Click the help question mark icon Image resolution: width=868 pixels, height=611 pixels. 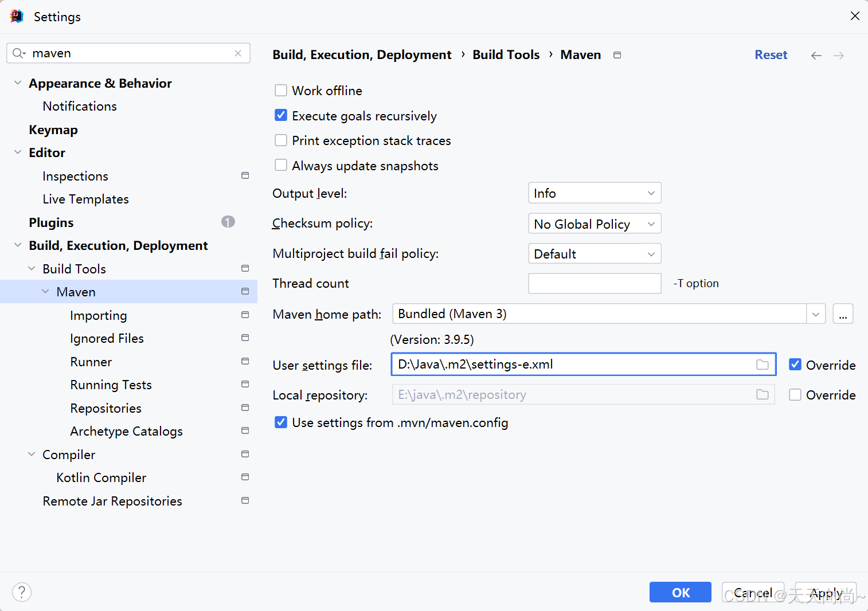coord(22,592)
